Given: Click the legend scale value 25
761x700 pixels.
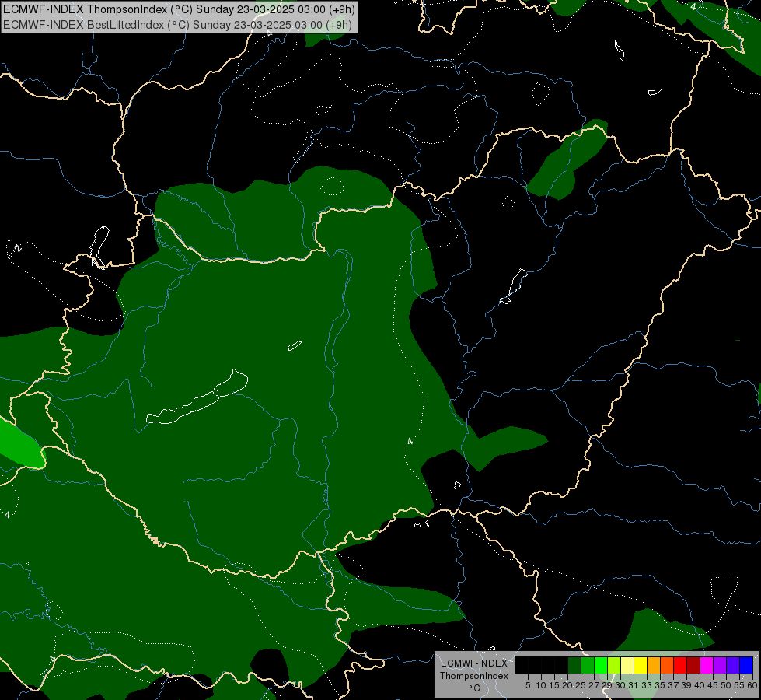Looking at the screenshot, I should pos(581,685).
